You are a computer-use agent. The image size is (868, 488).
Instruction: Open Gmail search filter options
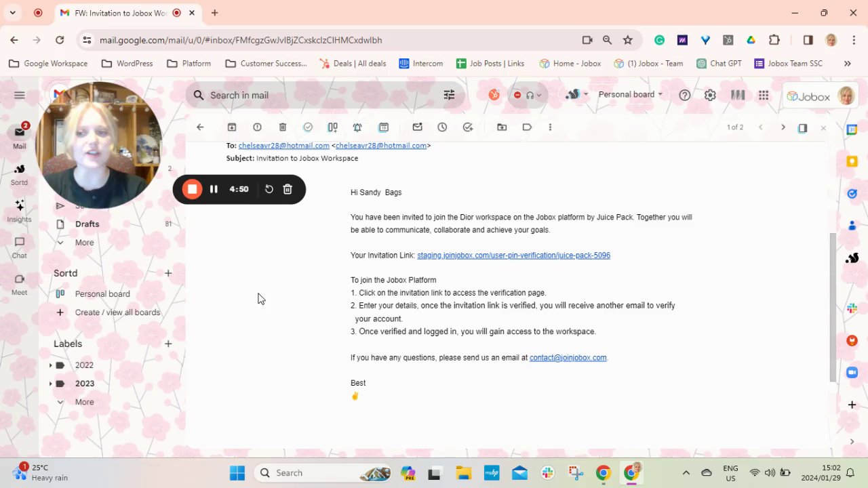point(449,95)
